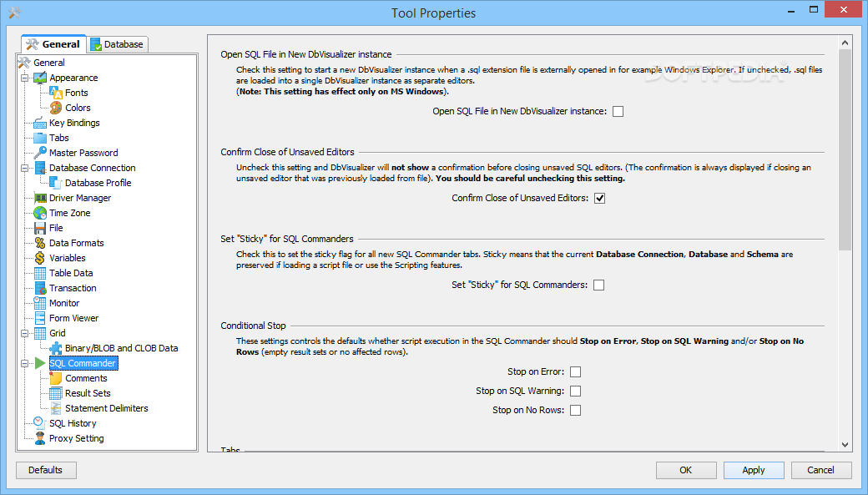Select Proxy Setting tree entry
The width and height of the screenshot is (868, 495).
77,438
